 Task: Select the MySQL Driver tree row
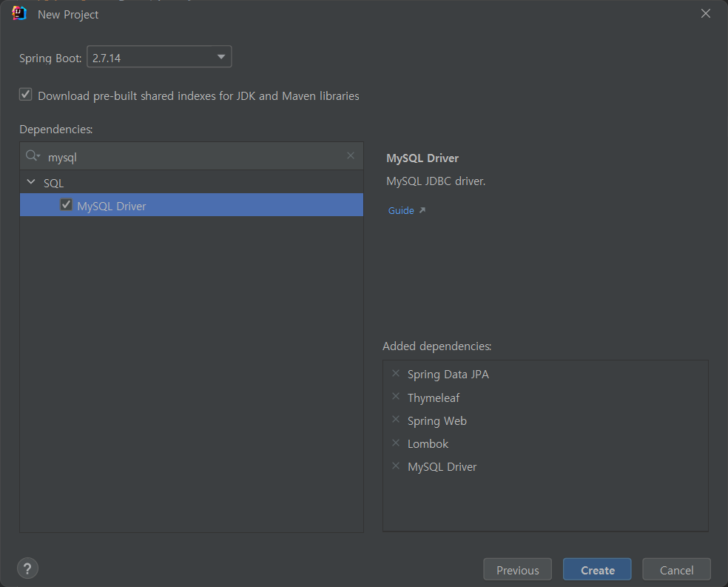coord(192,205)
